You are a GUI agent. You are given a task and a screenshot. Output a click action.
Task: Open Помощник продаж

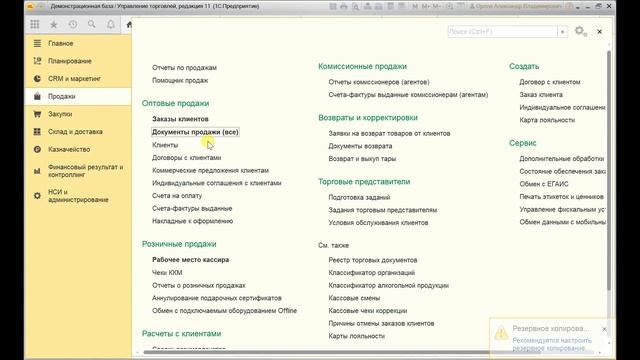point(180,80)
